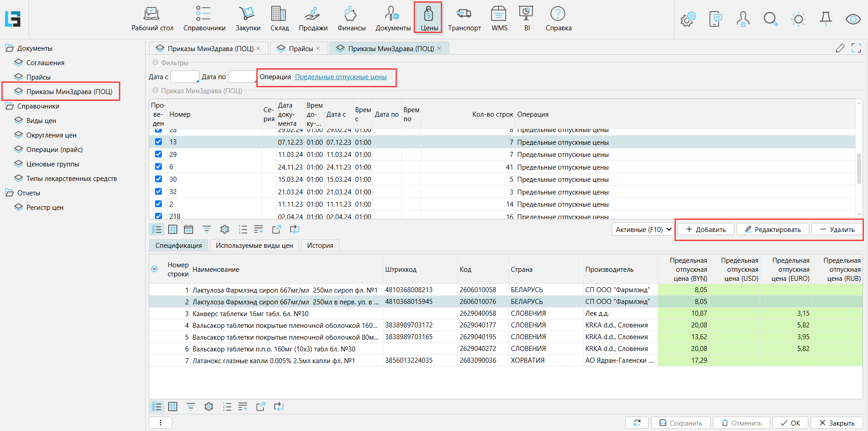Click filter icon in upper grid toolbar
Viewport: 868px width, 431px height.
(207, 230)
